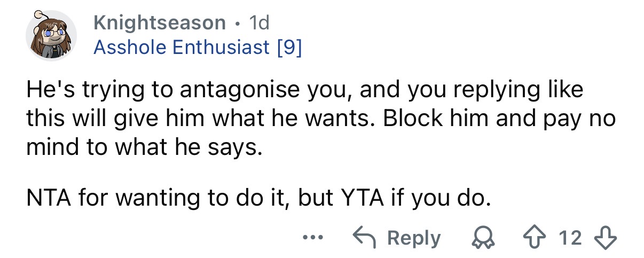644x258 pixels.
Task: Click the "[9]" number in the flair
Action: pyautogui.click(x=289, y=48)
